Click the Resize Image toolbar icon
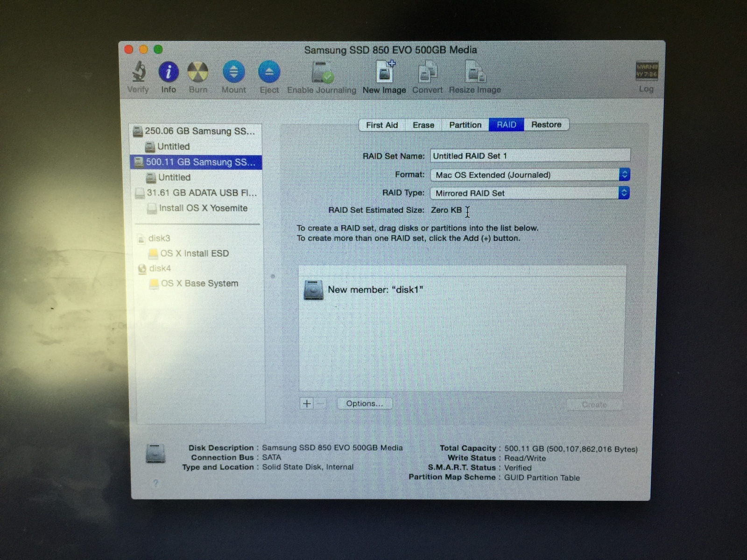The image size is (747, 560). 475,72
